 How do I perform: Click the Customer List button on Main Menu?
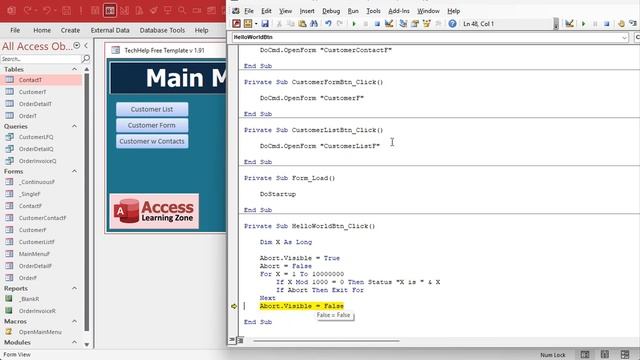[x=152, y=109]
